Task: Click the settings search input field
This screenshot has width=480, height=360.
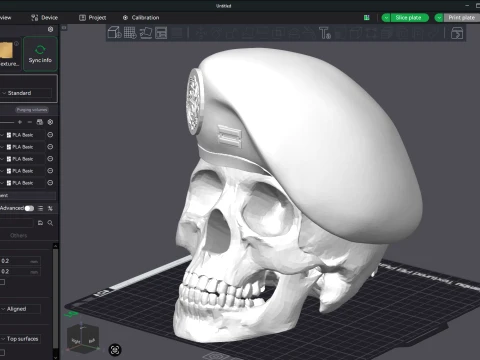Action: tap(16, 223)
